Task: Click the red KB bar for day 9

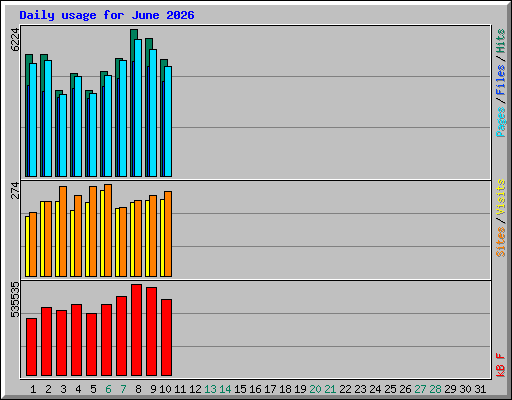Action: click(x=152, y=331)
